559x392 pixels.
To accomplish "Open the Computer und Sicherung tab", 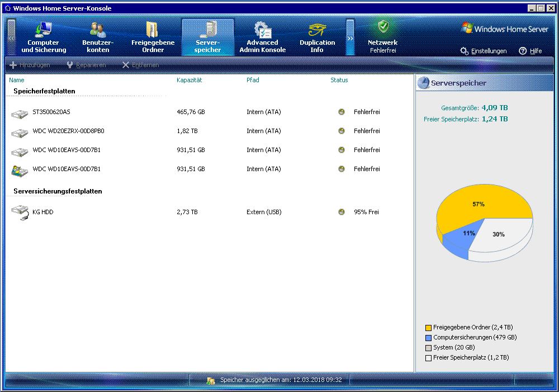I will [x=44, y=37].
